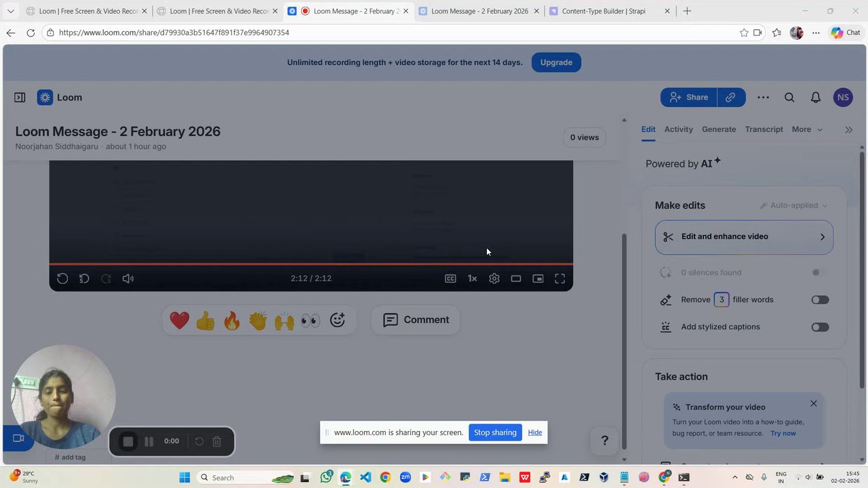Viewport: 868px width, 488px height.
Task: Click the taskbar Search box
Action: pyautogui.click(x=245, y=478)
